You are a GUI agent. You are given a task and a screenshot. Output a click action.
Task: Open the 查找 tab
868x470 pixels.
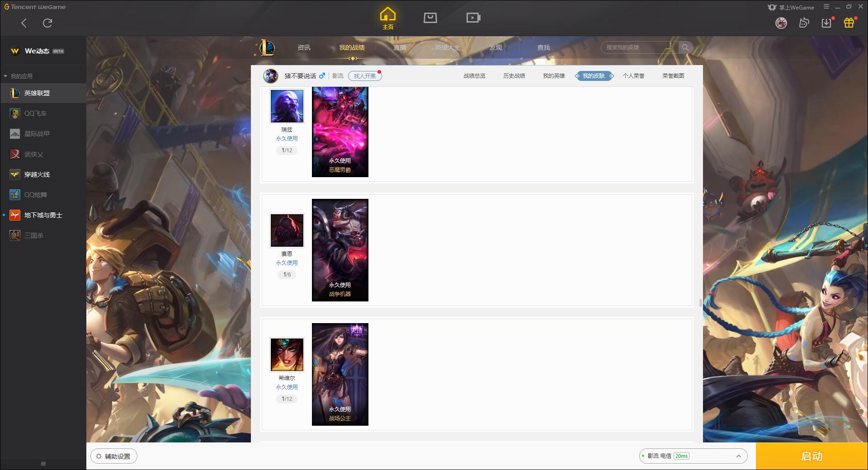[543, 47]
